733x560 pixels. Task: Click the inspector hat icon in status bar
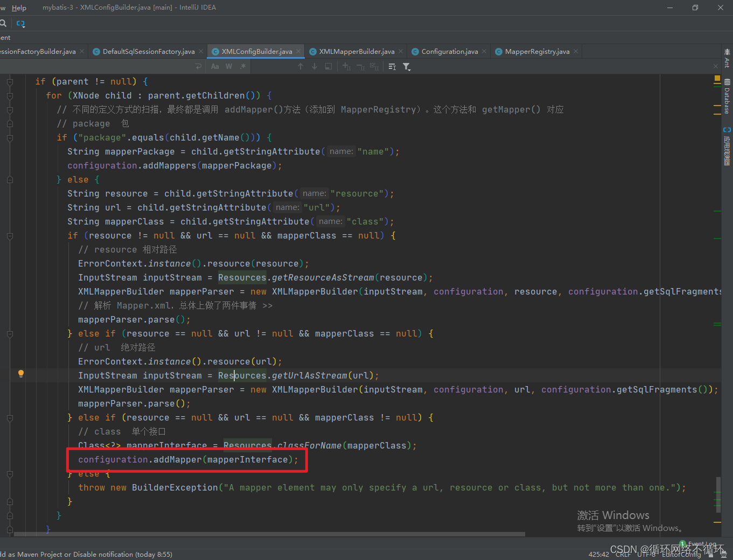(x=723, y=554)
